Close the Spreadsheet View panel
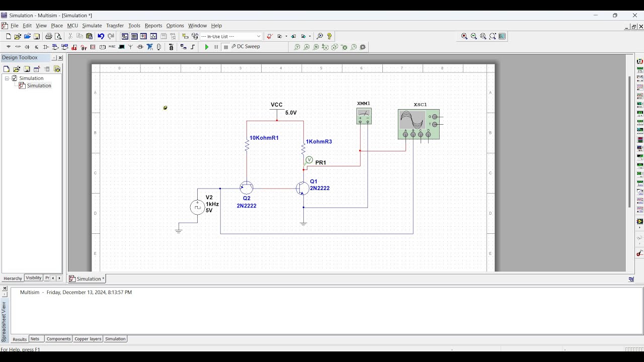The width and height of the screenshot is (644, 362). (x=5, y=289)
